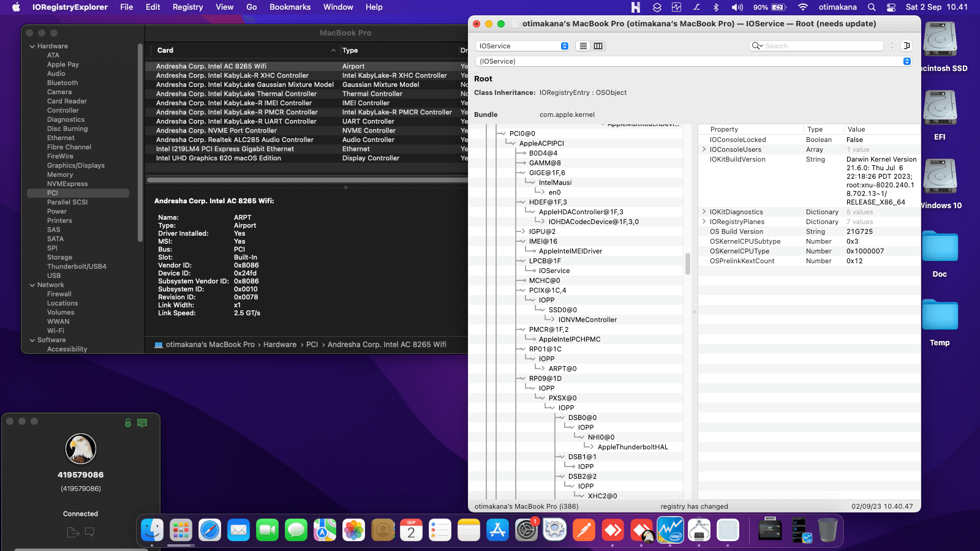The width and height of the screenshot is (980, 551).
Task: Select the ARPT@0 registry entry
Action: click(x=562, y=369)
